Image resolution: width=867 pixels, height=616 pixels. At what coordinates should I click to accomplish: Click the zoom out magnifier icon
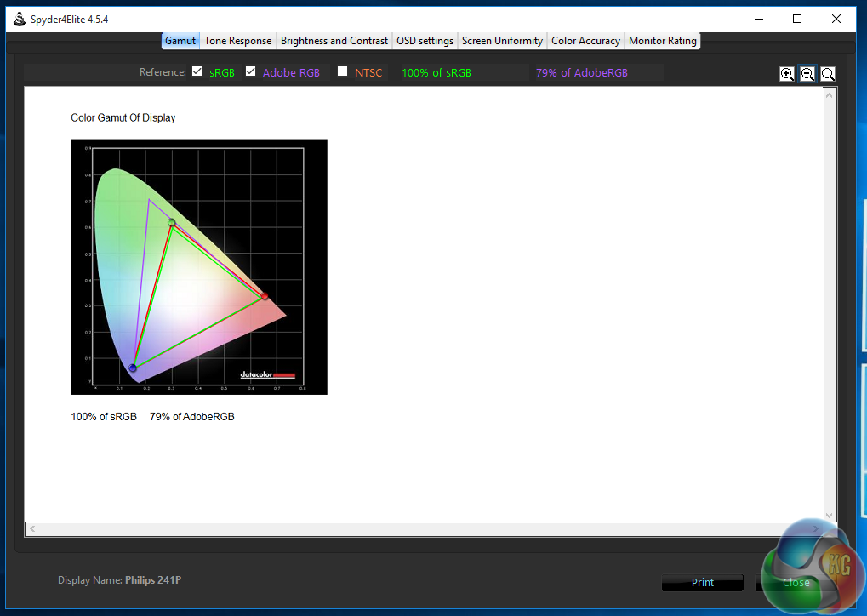807,74
